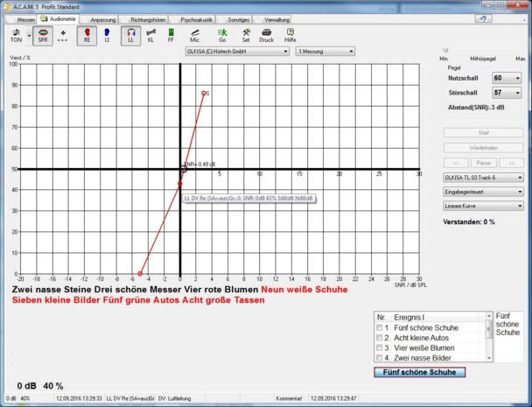Select the LL headphones air conduction icon
The height and width of the screenshot is (407, 532).
(130, 35)
